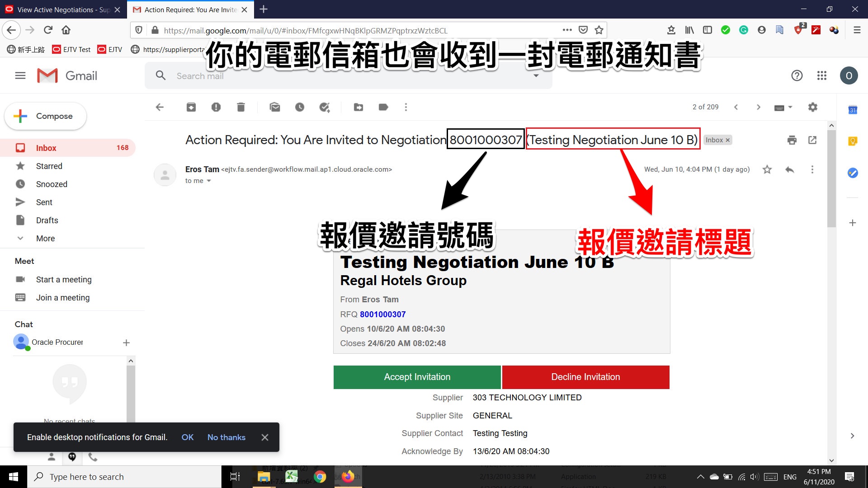Report this email as spam

(216, 107)
